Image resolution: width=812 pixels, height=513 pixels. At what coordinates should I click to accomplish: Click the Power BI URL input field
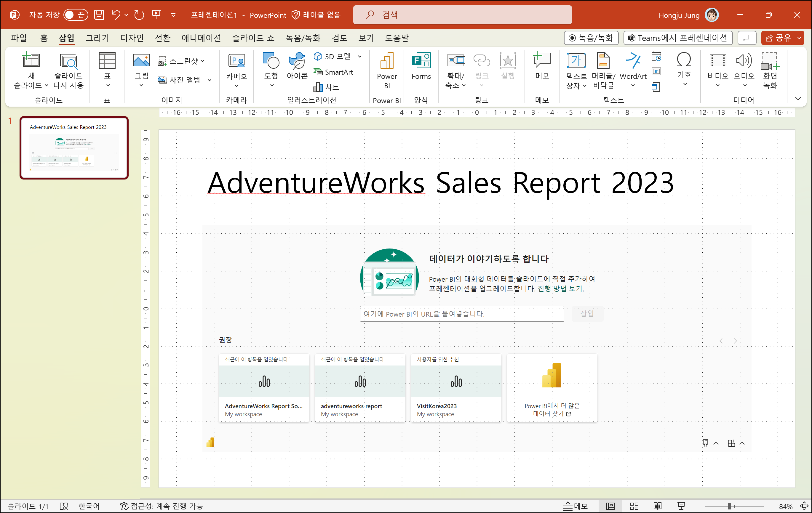coord(462,314)
